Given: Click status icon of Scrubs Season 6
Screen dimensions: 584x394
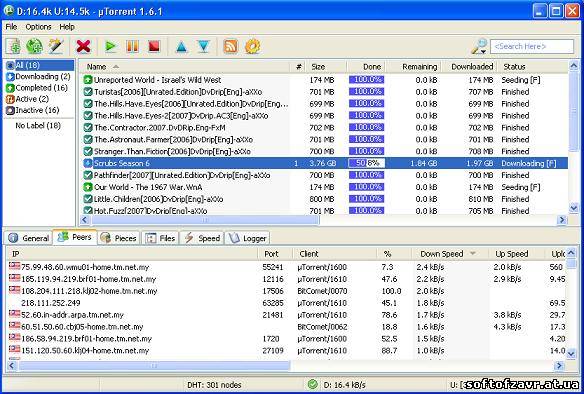Looking at the screenshot, I should [x=88, y=163].
